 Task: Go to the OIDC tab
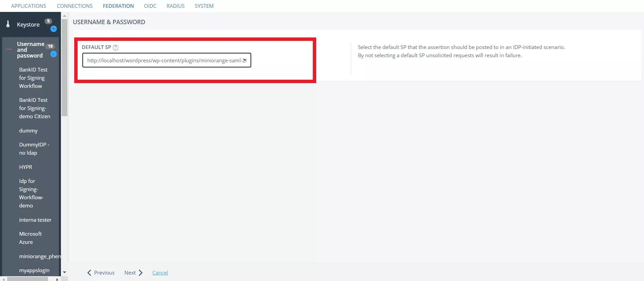click(150, 6)
